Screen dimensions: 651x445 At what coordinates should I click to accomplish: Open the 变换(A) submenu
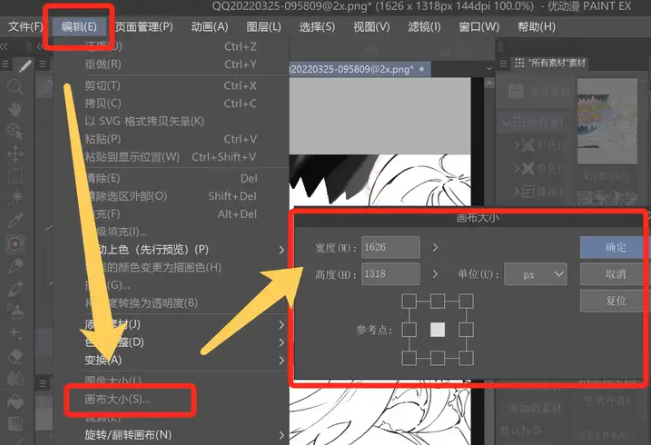(172, 360)
